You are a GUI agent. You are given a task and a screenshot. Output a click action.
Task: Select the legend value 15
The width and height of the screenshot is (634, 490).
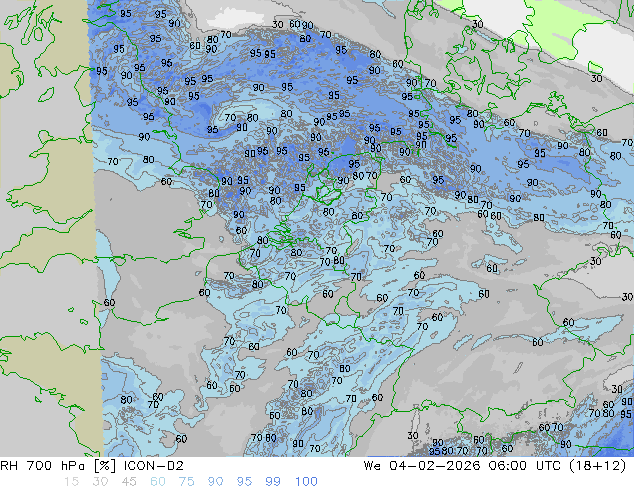71,482
